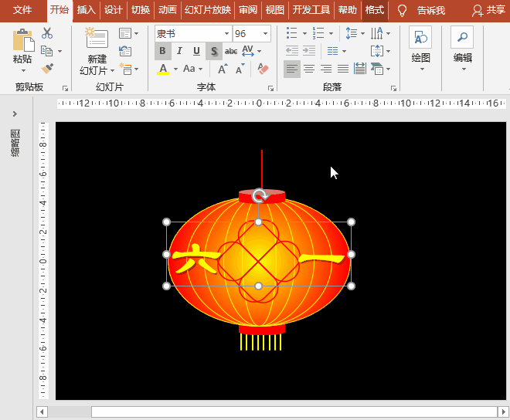The image size is (510, 420).
Task: Increase list indent level
Action: point(309,51)
